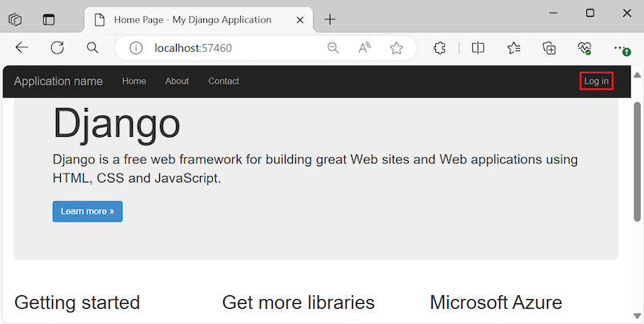The width and height of the screenshot is (644, 324).
Task: Go to the About nav link
Action: (177, 81)
